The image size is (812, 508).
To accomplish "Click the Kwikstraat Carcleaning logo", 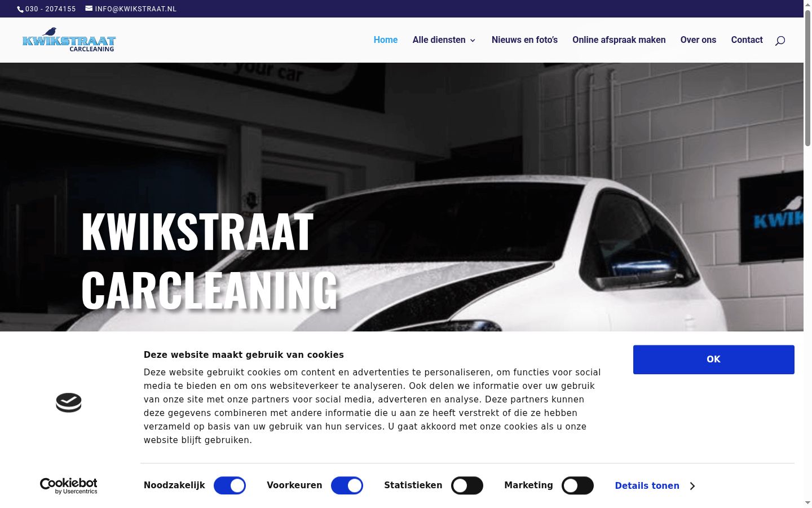I will [69, 40].
